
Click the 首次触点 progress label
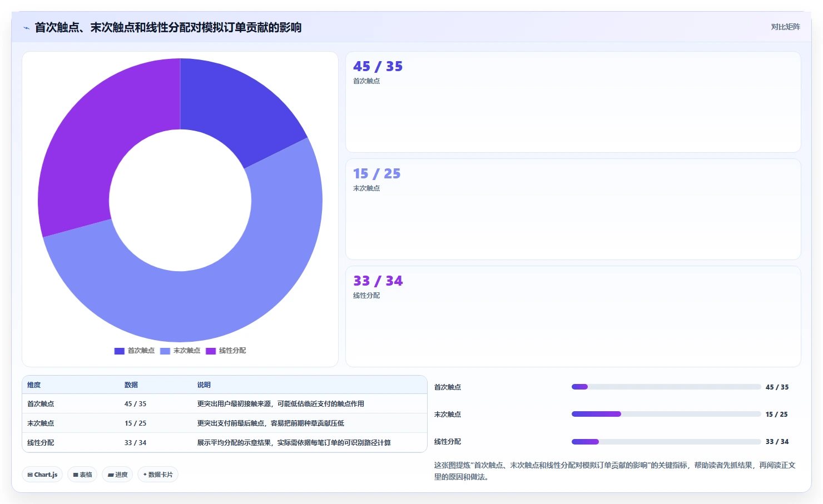click(x=448, y=387)
